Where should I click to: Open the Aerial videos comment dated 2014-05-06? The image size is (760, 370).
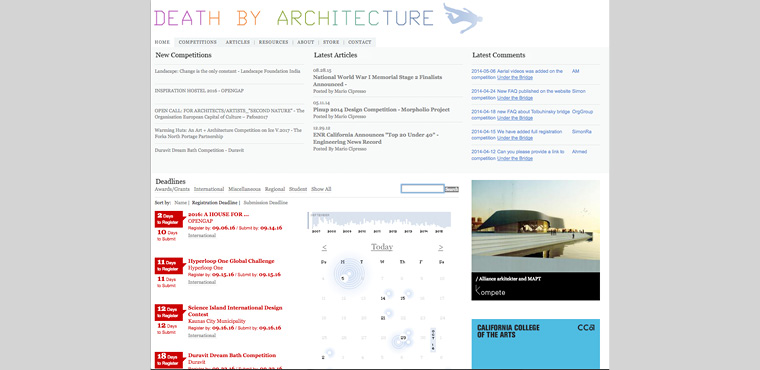(x=517, y=74)
